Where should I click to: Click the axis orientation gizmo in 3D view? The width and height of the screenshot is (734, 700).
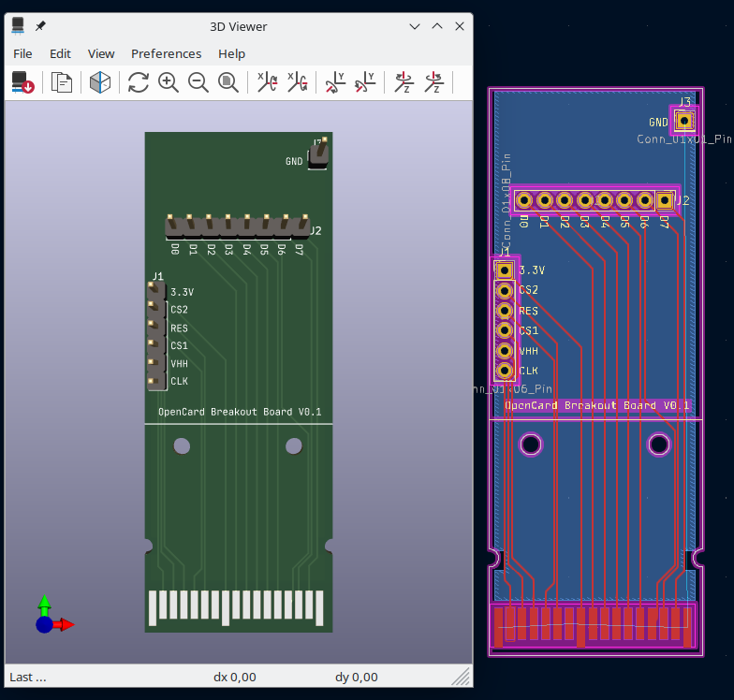pos(52,616)
